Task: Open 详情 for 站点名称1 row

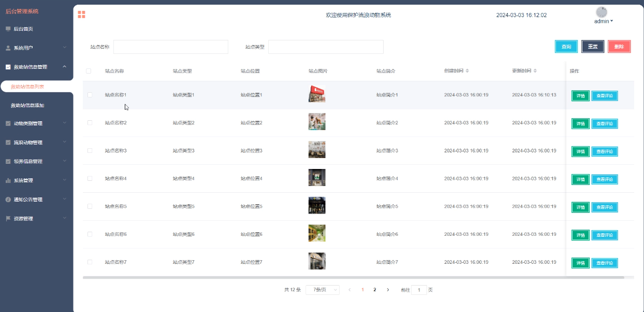Action: [580, 96]
